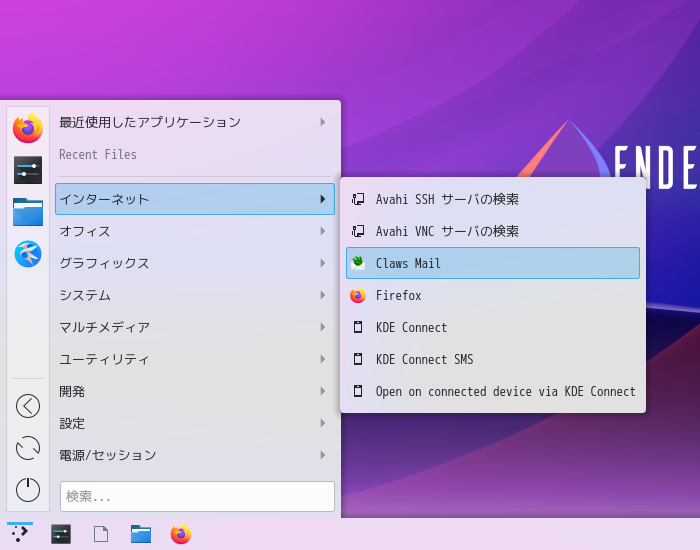The height and width of the screenshot is (550, 700).
Task: Expand the ユーティリティ submenu arrow
Action: [x=323, y=359]
